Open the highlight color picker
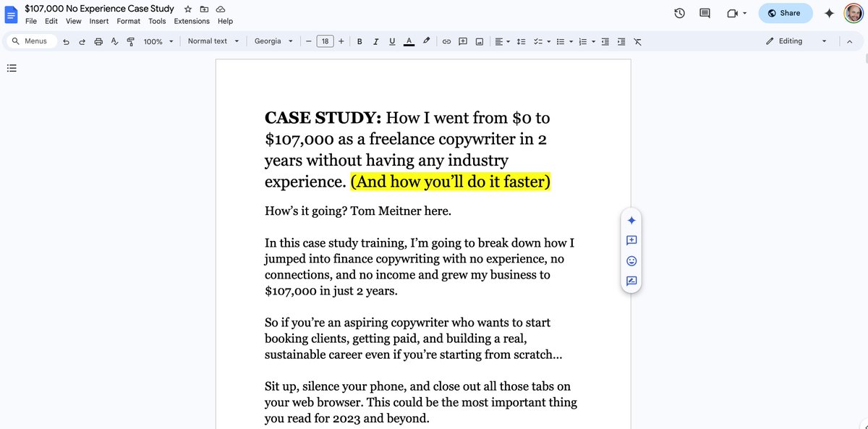 coord(426,41)
